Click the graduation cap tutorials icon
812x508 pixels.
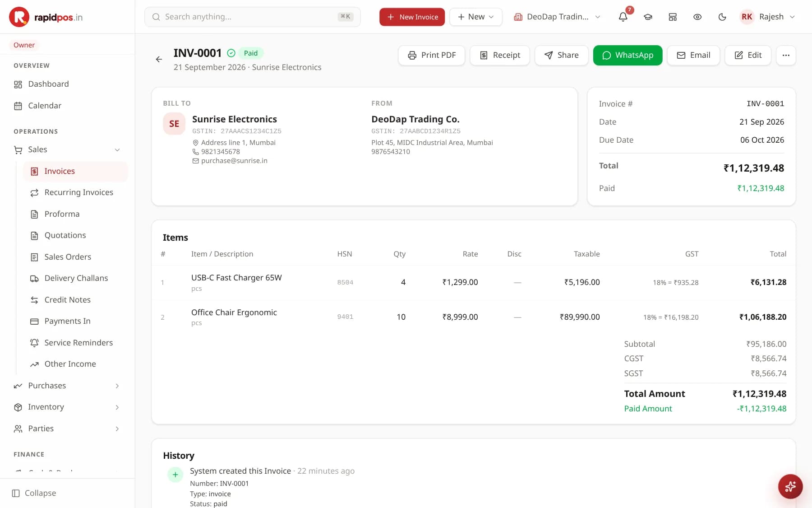[x=648, y=17]
